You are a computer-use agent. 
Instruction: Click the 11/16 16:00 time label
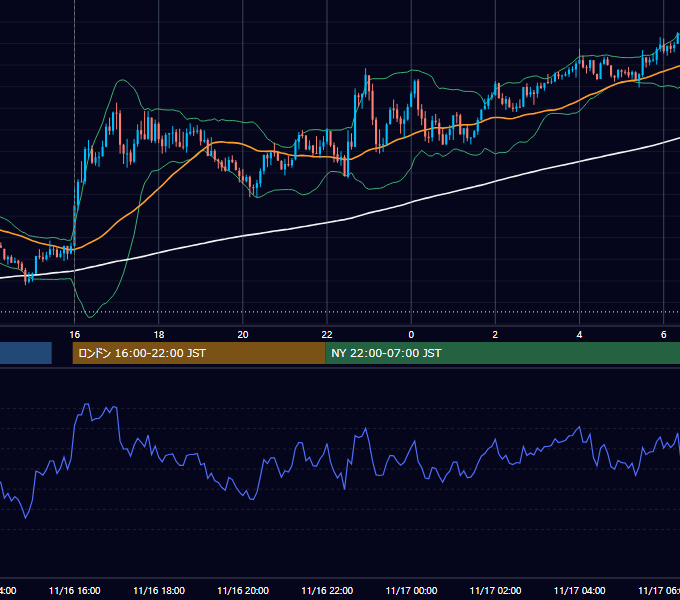(x=75, y=590)
